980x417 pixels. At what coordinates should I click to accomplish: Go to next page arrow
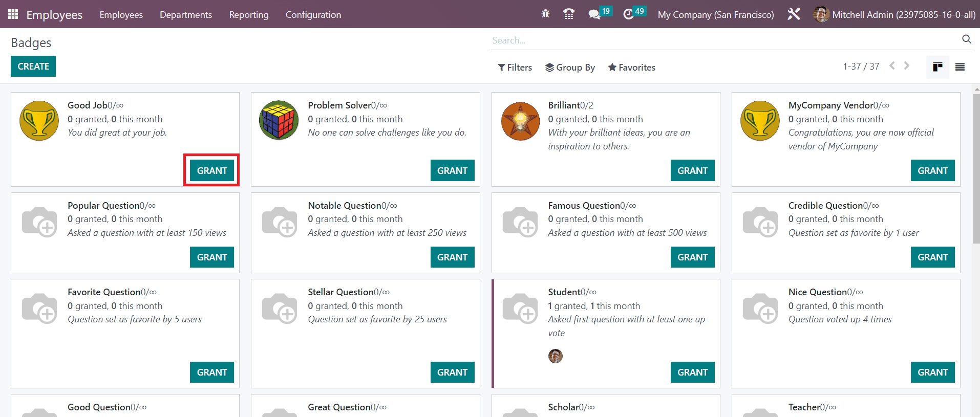tap(907, 66)
